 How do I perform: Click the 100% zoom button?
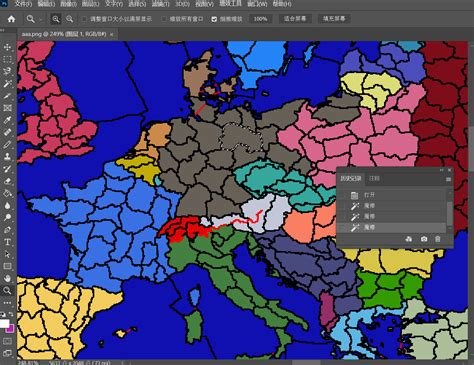(260, 19)
